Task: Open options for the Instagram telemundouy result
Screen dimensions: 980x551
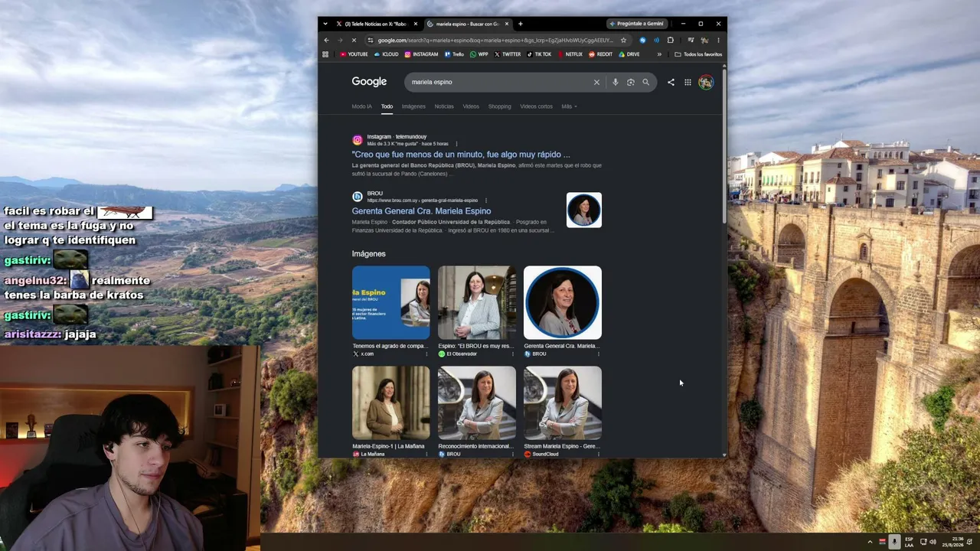Action: point(456,144)
